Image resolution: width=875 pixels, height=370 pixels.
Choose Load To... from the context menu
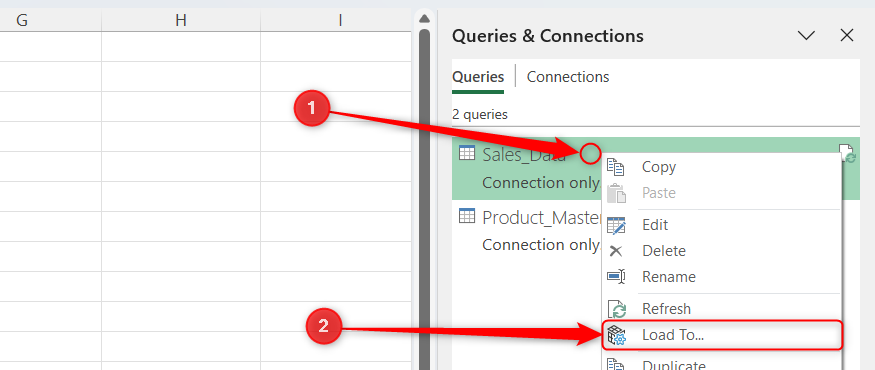(x=722, y=336)
